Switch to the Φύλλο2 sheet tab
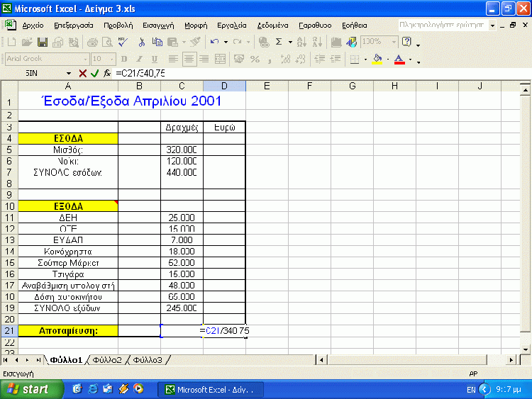 (x=107, y=360)
